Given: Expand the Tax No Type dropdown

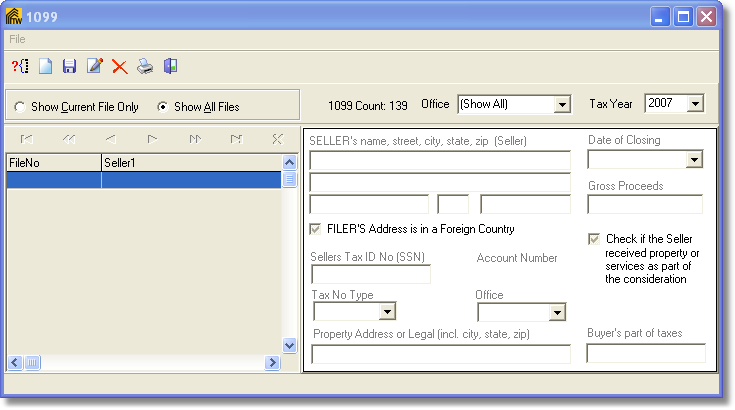Looking at the screenshot, I should (388, 312).
